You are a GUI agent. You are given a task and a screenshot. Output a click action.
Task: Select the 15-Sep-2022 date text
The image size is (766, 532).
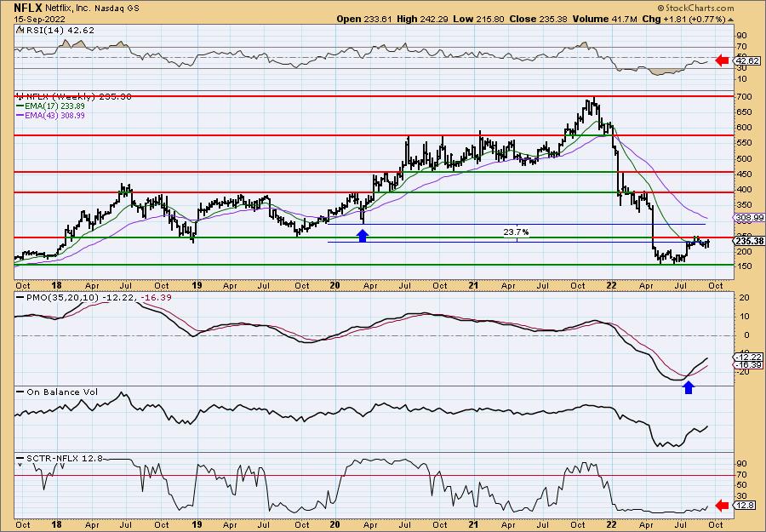[39, 19]
